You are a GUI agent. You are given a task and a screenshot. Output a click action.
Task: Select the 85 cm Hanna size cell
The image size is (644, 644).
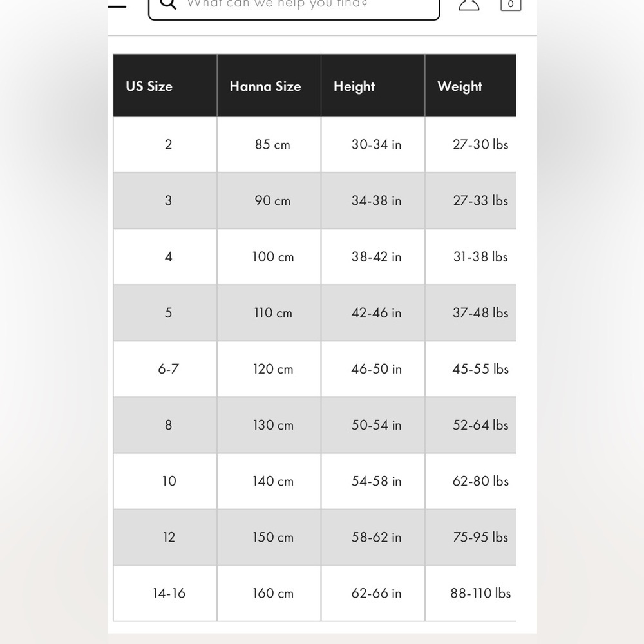pyautogui.click(x=269, y=144)
